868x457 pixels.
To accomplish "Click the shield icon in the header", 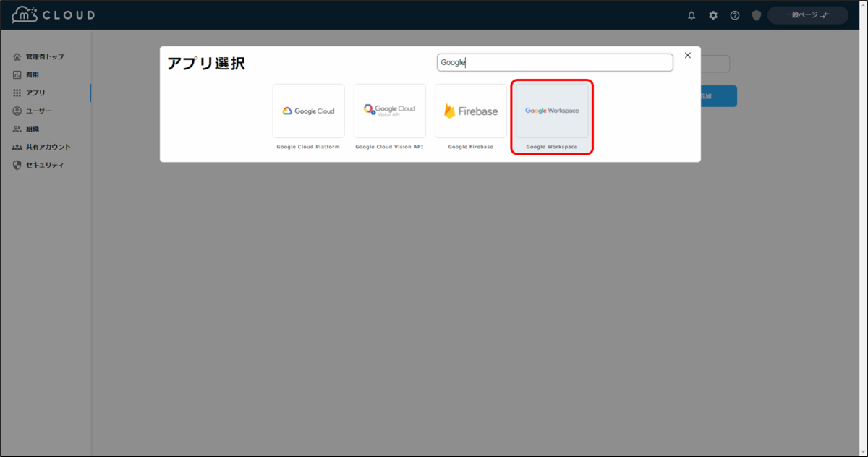I will coord(757,15).
